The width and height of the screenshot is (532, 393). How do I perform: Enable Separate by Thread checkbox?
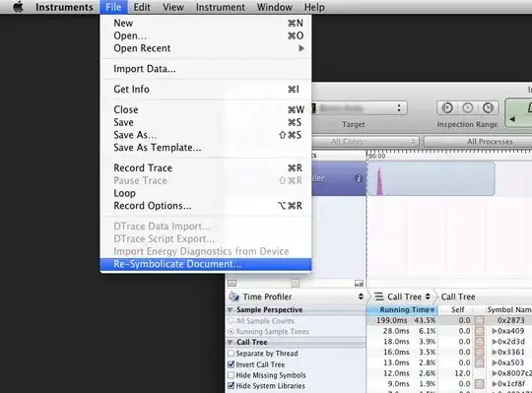point(232,354)
